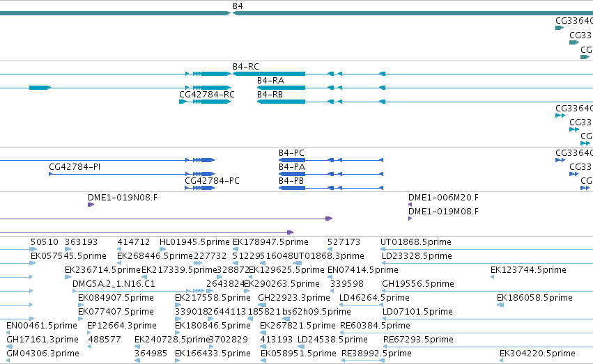Viewport: 593px width, 364px height.
Task: Select the 364985 EST label
Action: pos(151,354)
